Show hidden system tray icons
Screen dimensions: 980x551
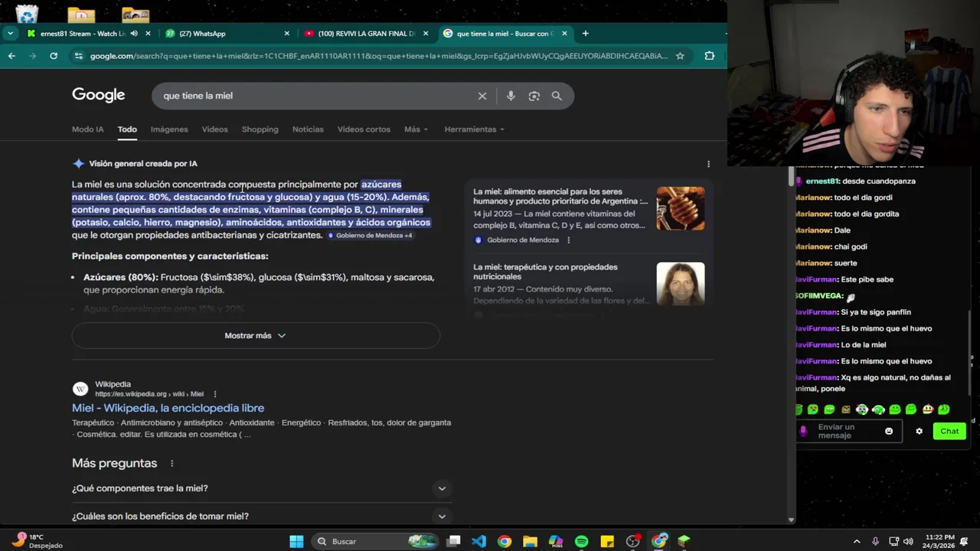point(857,541)
